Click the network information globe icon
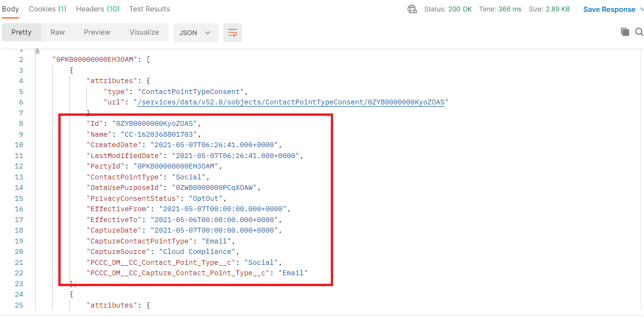The height and width of the screenshot is (317, 644). pyautogui.click(x=412, y=9)
